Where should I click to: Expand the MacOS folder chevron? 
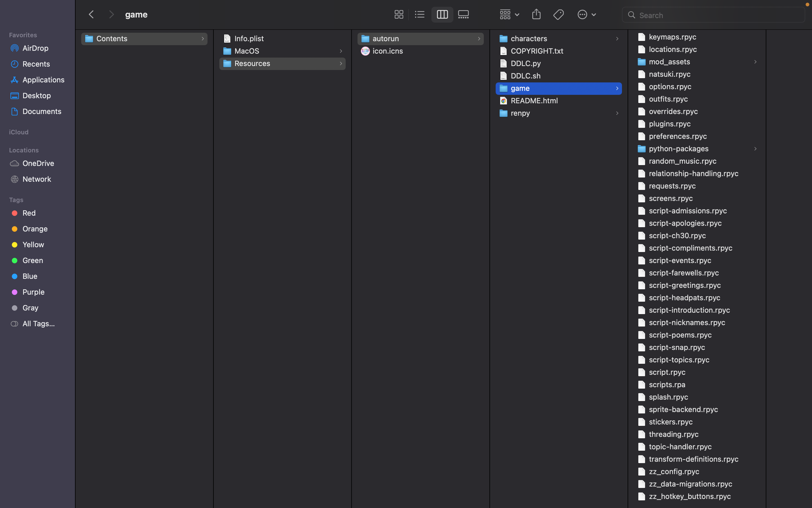pos(341,51)
